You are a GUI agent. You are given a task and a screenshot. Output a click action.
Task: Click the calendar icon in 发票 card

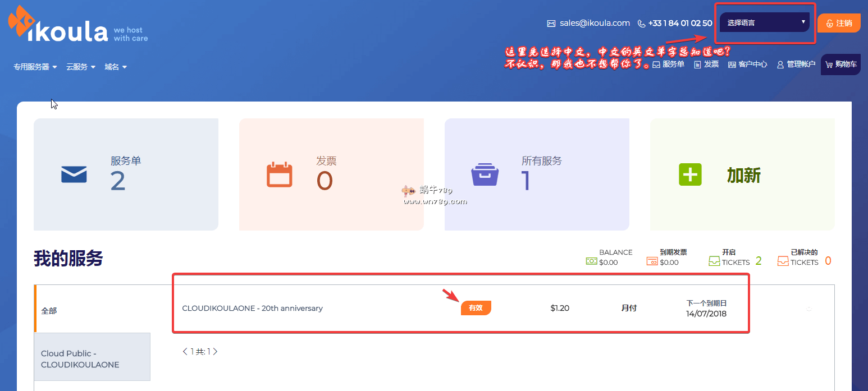(279, 174)
